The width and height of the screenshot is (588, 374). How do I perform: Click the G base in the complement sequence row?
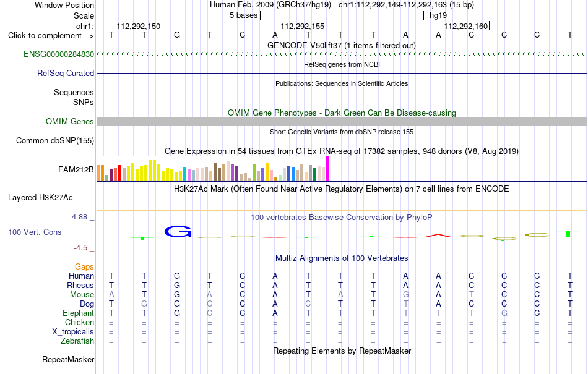[177, 35]
